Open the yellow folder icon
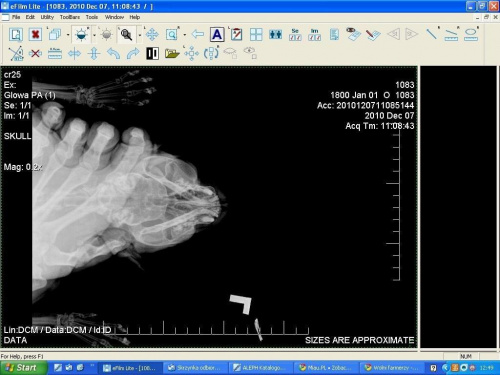Viewport: 500px width, 375px height. pyautogui.click(x=172, y=53)
